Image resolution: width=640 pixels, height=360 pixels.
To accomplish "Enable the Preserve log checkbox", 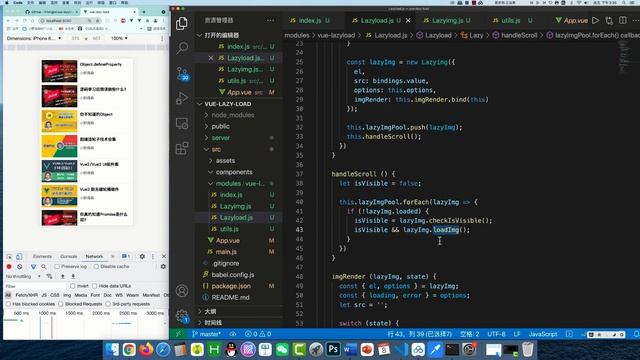I will pos(57,267).
